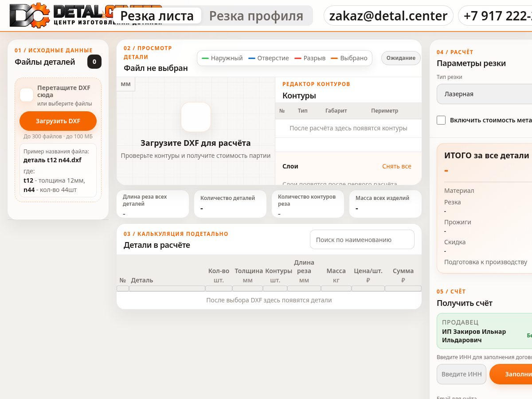Image resolution: width=532 pixels, height=399 pixels.
Task: Focus the filter field under Деталь column
Action: 167,289
